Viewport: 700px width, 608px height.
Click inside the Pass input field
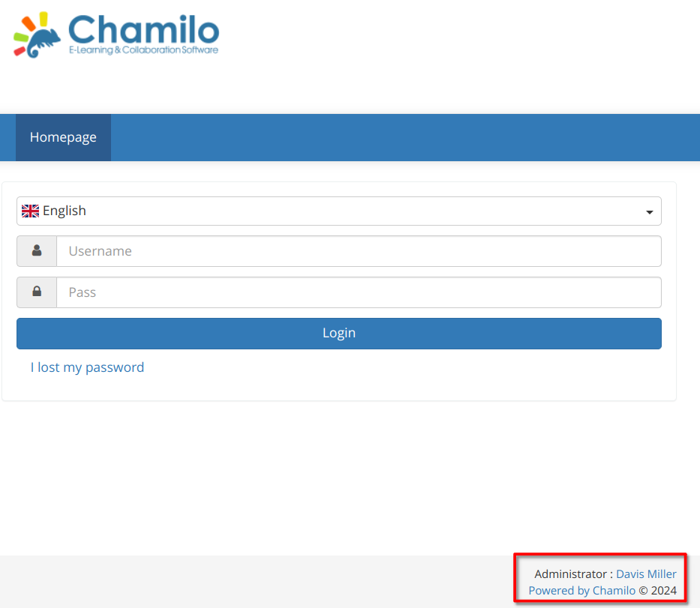(x=359, y=292)
